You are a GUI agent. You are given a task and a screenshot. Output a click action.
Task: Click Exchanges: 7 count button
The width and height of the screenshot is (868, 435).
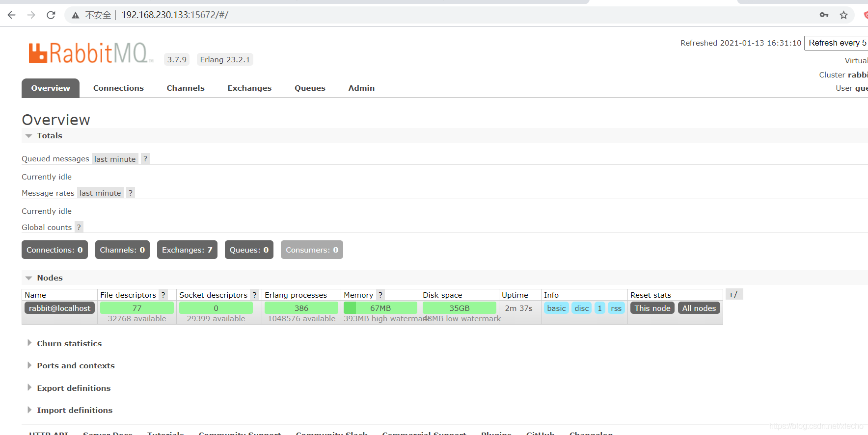187,250
